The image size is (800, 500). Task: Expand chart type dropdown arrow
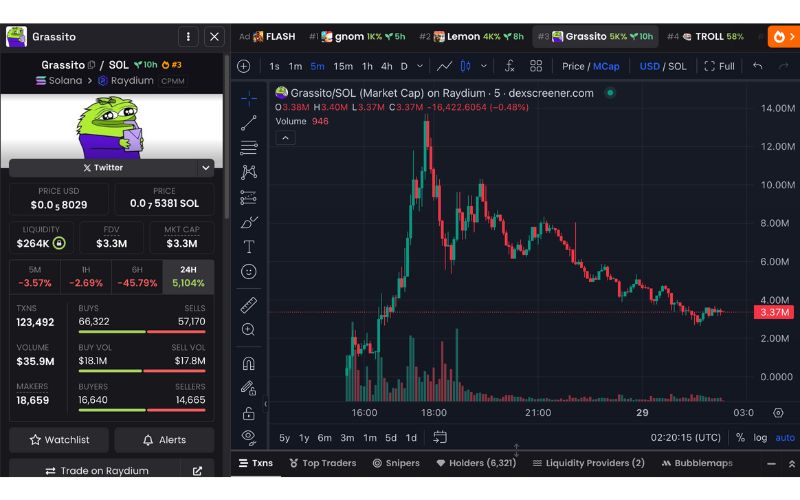click(x=484, y=66)
